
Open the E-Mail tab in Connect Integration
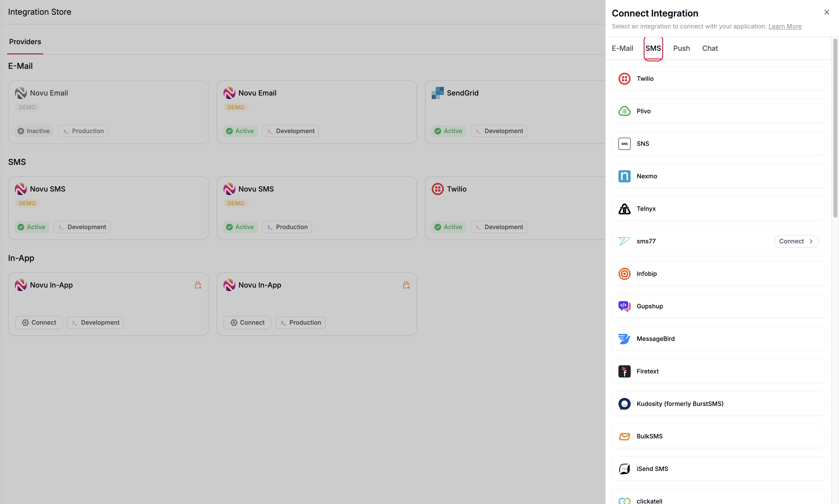tap(622, 48)
